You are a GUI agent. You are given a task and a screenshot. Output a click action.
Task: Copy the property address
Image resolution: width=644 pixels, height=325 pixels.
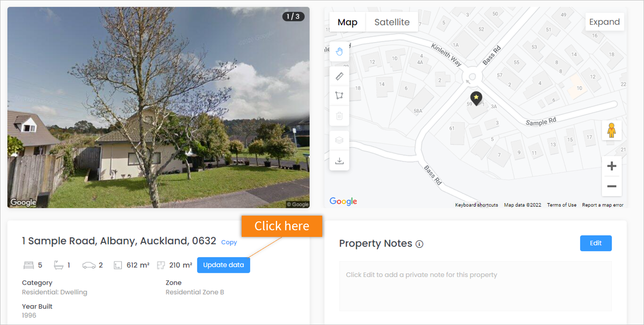229,242
